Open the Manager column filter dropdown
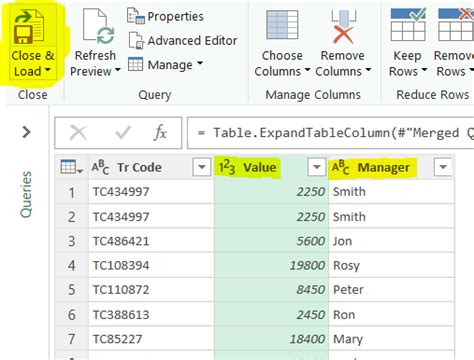Image resolution: width=474 pixels, height=360 pixels. tap(443, 167)
